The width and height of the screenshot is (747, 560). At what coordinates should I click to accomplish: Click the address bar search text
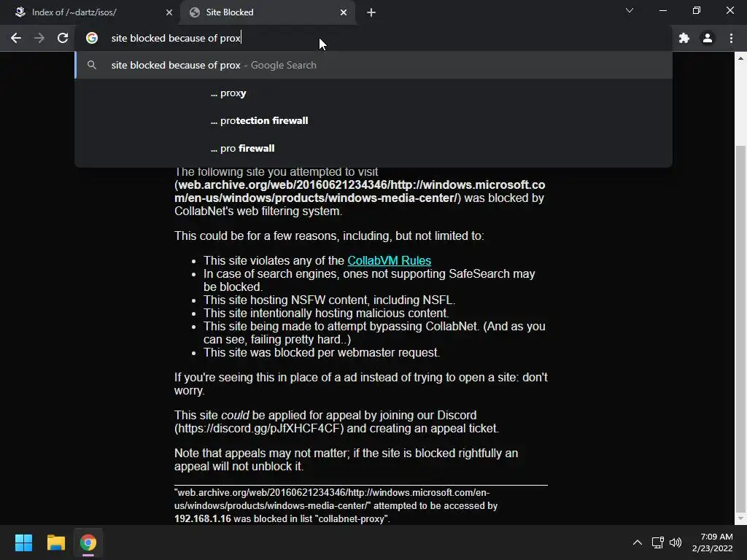click(x=176, y=38)
